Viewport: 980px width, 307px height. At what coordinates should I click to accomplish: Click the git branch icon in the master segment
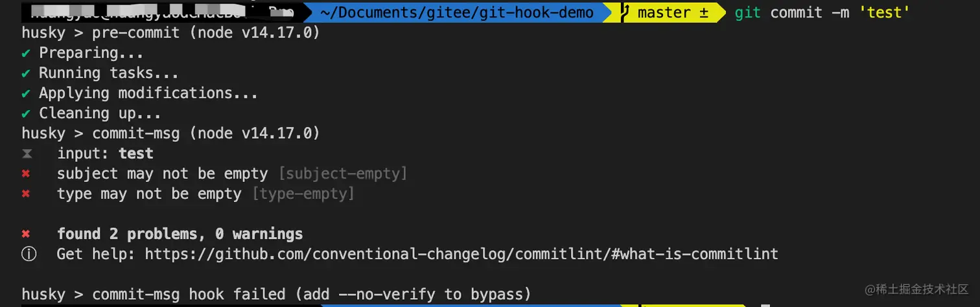coord(627,12)
